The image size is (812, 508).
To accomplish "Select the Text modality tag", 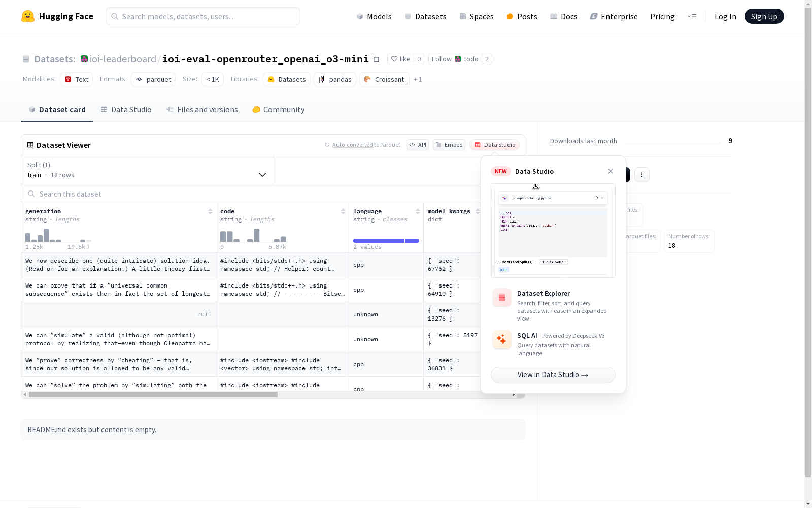I will [x=77, y=79].
